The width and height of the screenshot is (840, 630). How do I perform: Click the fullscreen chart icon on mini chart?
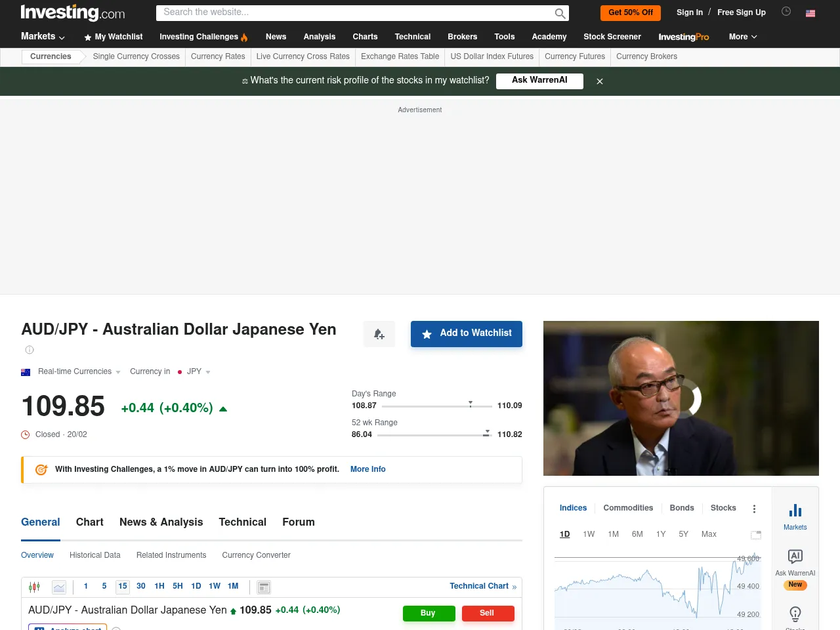[755, 535]
